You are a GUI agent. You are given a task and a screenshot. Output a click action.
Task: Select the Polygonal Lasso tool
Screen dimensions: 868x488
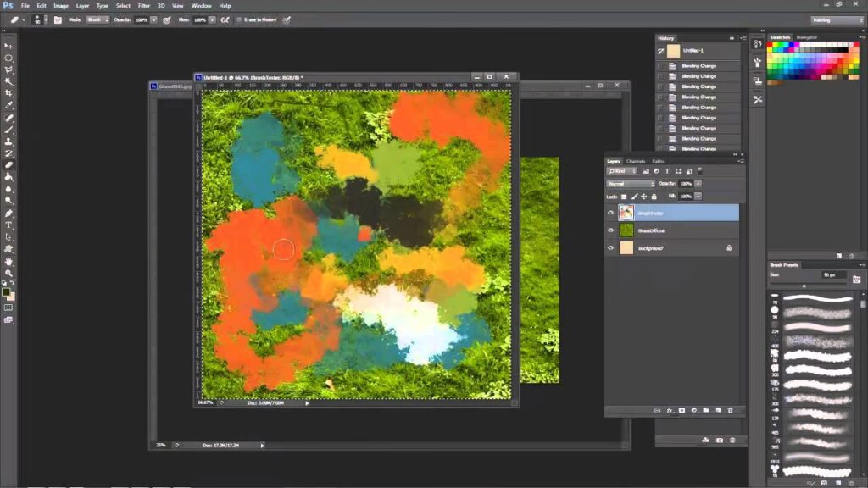8,69
